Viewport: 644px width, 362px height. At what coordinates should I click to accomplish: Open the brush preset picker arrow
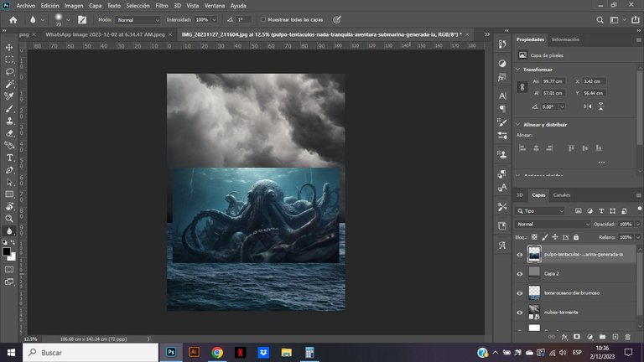[68, 20]
